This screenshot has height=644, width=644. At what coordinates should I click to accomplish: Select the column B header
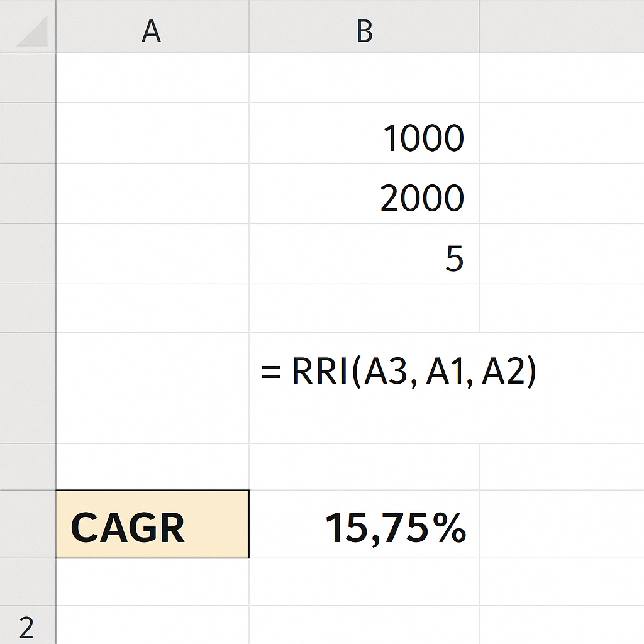tap(364, 29)
